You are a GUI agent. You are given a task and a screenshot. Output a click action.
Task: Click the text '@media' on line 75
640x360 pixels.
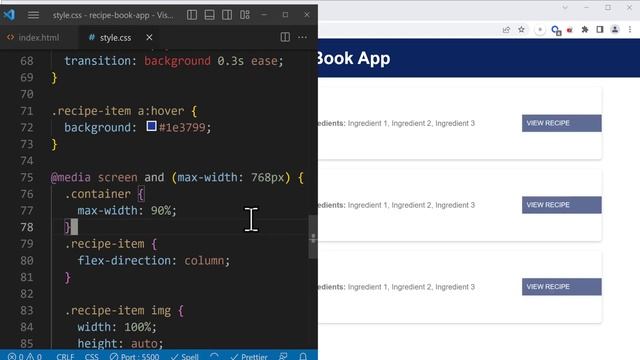pos(71,178)
